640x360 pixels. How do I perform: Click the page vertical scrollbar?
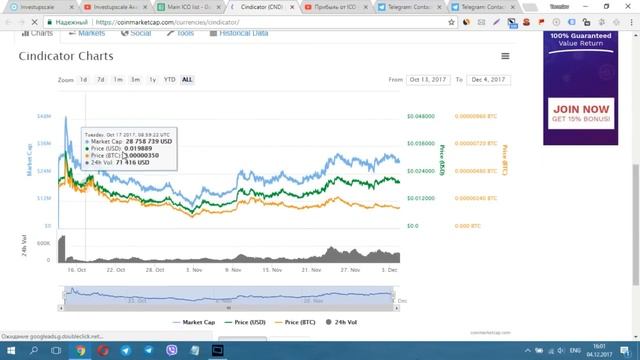click(636, 224)
